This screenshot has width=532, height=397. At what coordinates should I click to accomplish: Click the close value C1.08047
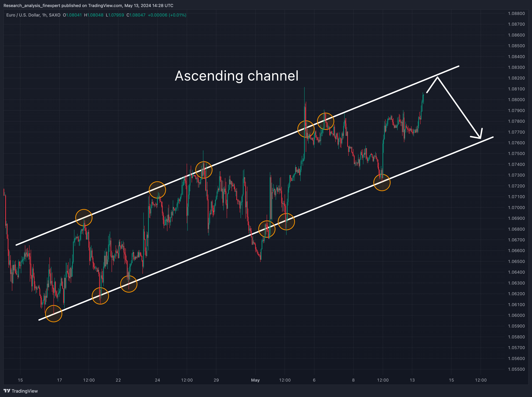coord(136,15)
